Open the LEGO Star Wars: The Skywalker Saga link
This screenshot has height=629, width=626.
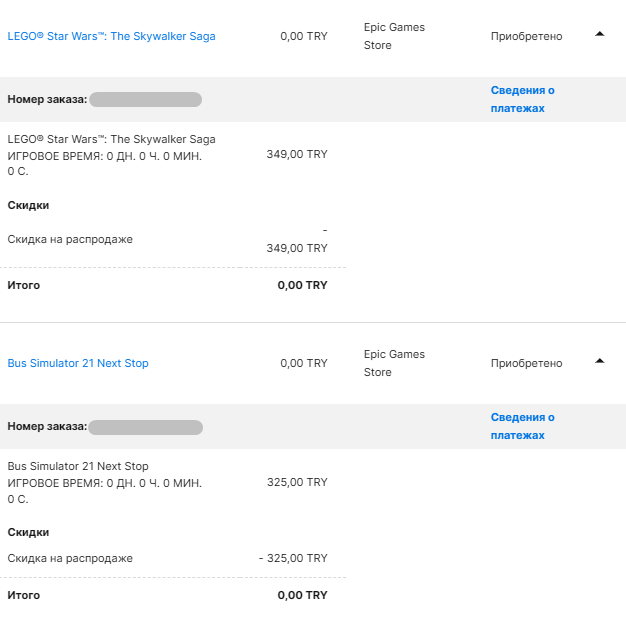(x=111, y=36)
